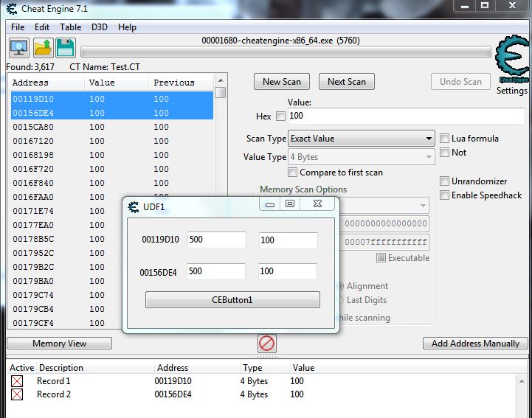Click the Next Scan button

click(x=346, y=82)
